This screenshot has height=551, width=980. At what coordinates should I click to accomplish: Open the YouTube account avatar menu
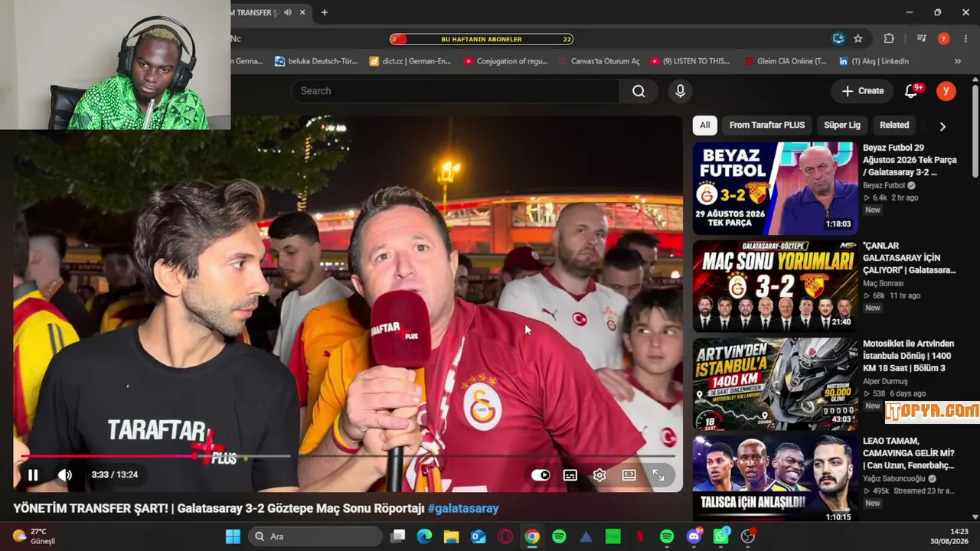[x=946, y=91]
